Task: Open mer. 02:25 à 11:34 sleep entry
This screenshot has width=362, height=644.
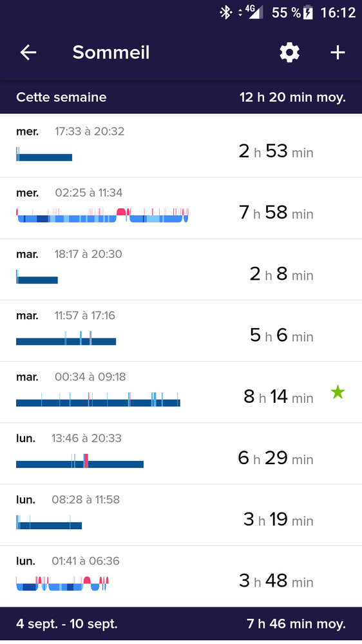Action: [x=181, y=208]
